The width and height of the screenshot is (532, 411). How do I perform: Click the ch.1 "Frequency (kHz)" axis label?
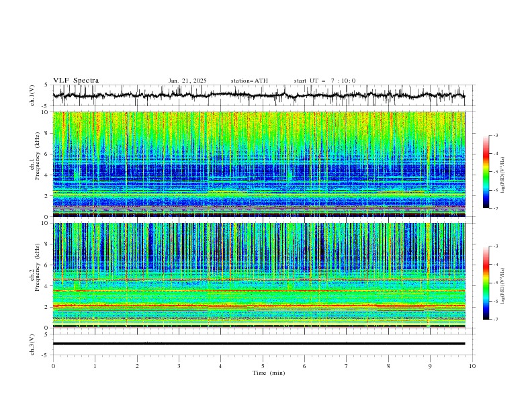click(38, 156)
